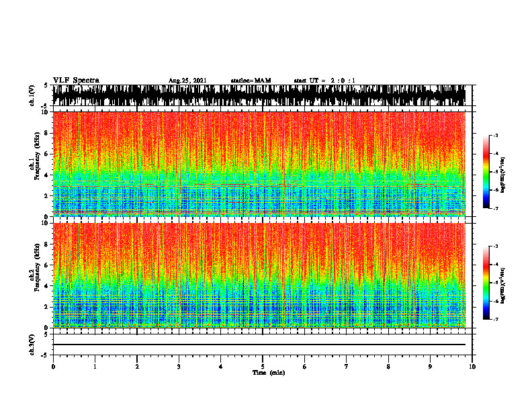Click ch.1 frequency tick label "8"
Screen dimensions: 532x411
coord(47,133)
